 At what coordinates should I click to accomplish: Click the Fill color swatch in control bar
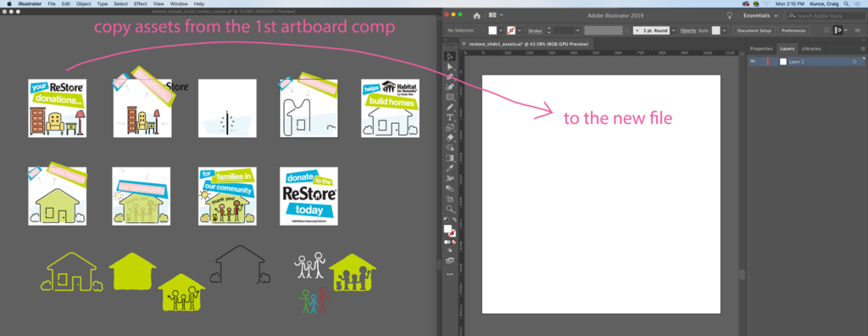pos(492,31)
